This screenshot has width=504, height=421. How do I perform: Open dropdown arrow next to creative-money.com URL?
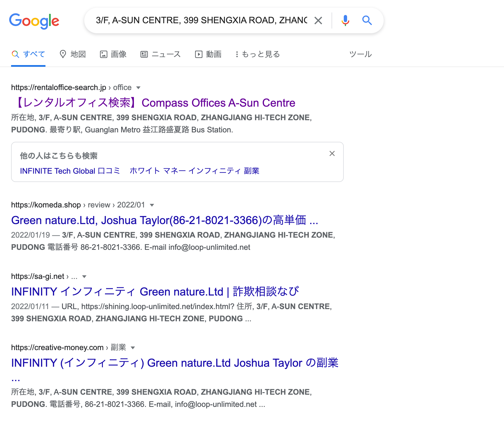pos(133,348)
